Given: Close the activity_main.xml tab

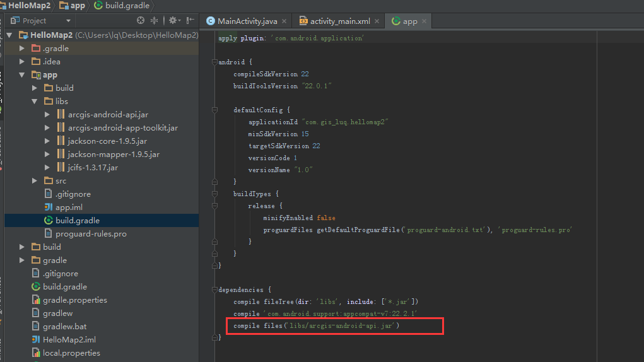Looking at the screenshot, I should pos(377,21).
